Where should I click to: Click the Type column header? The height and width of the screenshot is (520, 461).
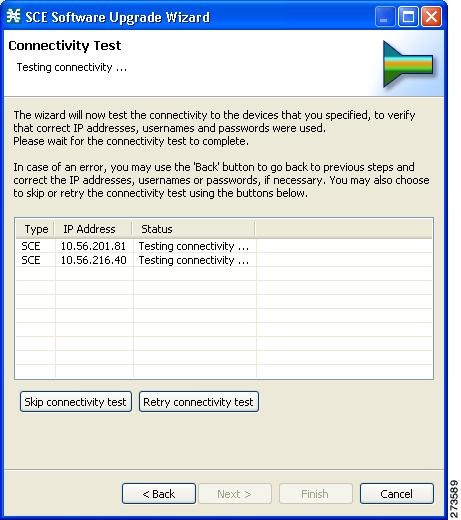tap(36, 229)
